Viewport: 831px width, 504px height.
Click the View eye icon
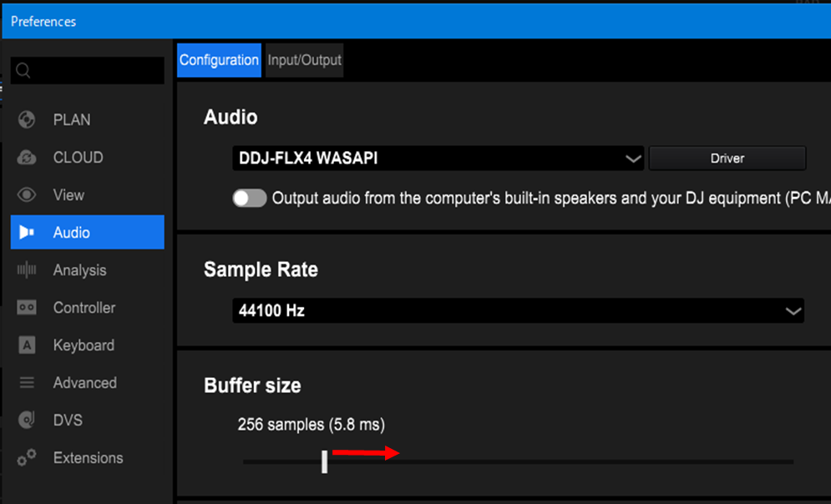click(27, 195)
